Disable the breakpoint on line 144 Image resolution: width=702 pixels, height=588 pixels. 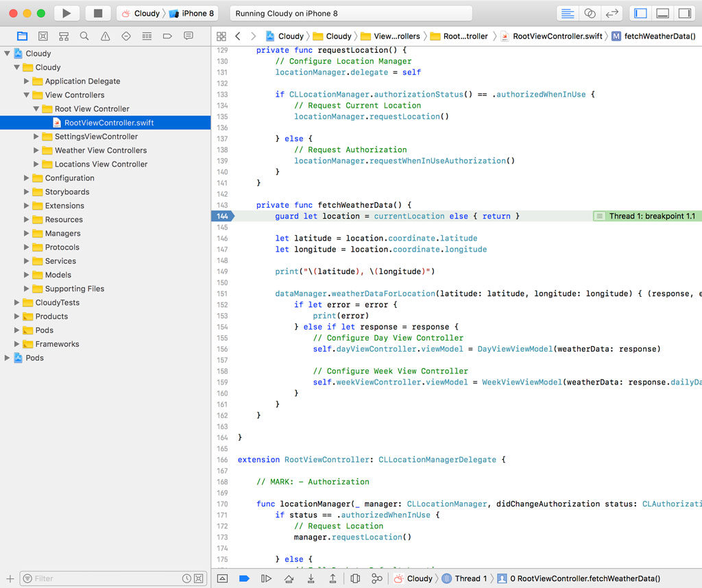(x=223, y=216)
